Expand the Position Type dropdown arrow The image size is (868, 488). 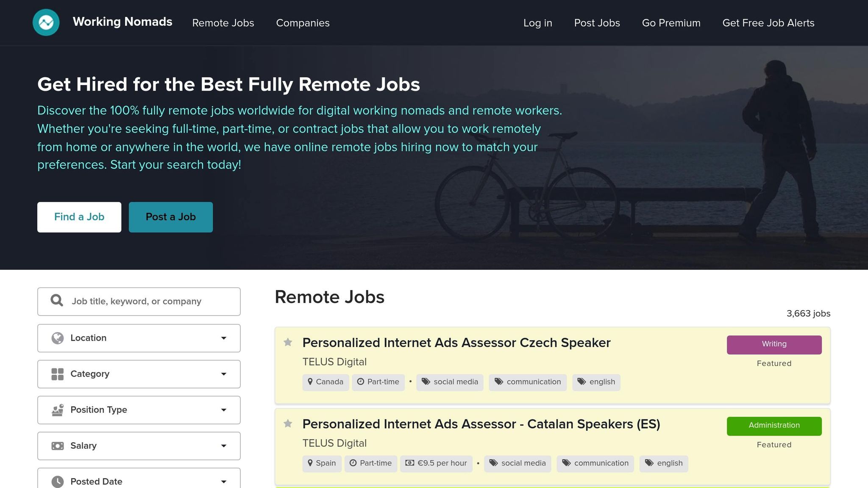[224, 410]
